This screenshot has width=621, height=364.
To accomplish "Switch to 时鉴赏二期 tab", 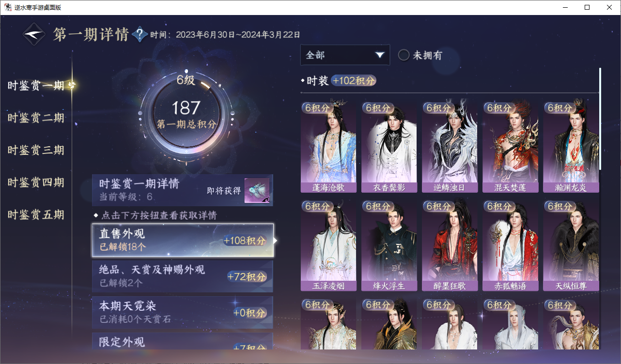I will [x=36, y=118].
